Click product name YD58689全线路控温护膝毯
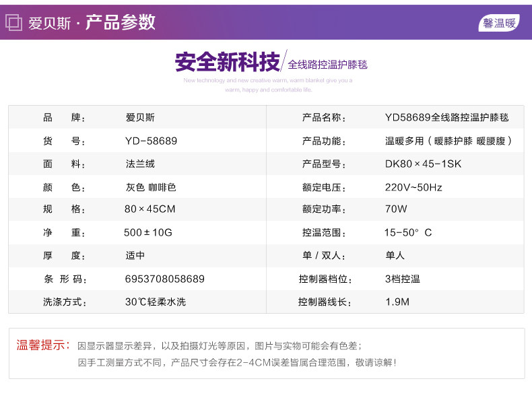The width and height of the screenshot is (532, 410). [447, 118]
